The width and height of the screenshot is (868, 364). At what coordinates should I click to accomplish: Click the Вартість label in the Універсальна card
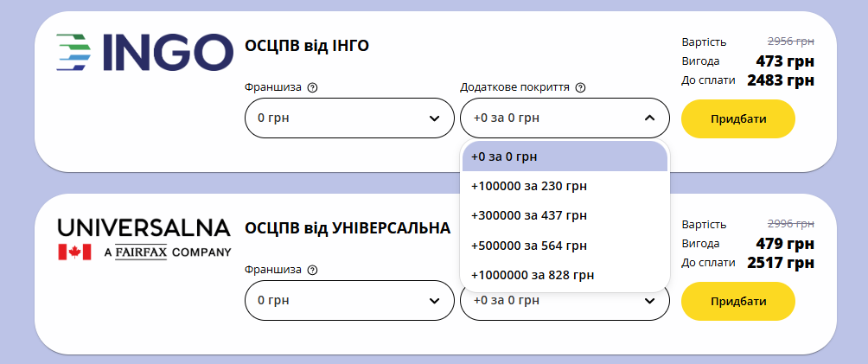click(704, 225)
